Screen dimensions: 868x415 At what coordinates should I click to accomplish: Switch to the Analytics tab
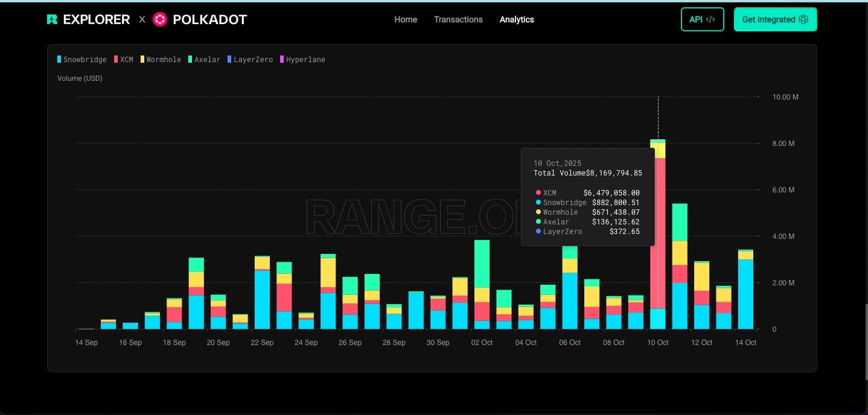[x=517, y=19]
